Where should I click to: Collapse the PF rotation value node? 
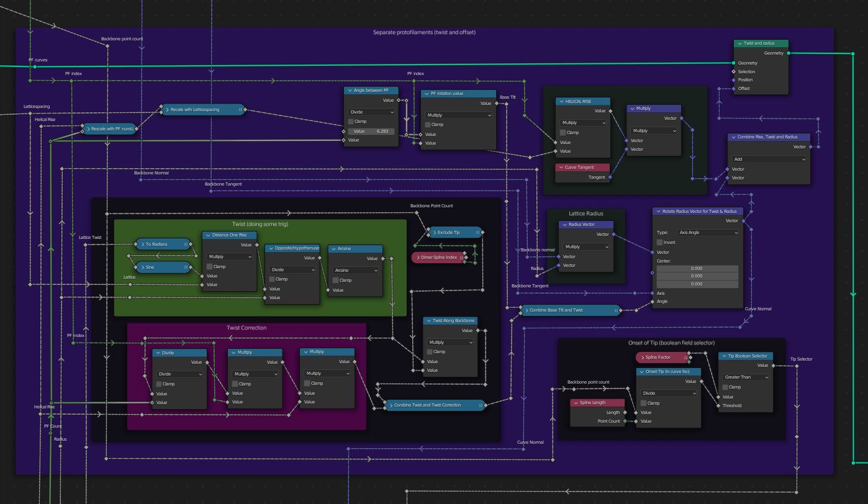click(427, 94)
